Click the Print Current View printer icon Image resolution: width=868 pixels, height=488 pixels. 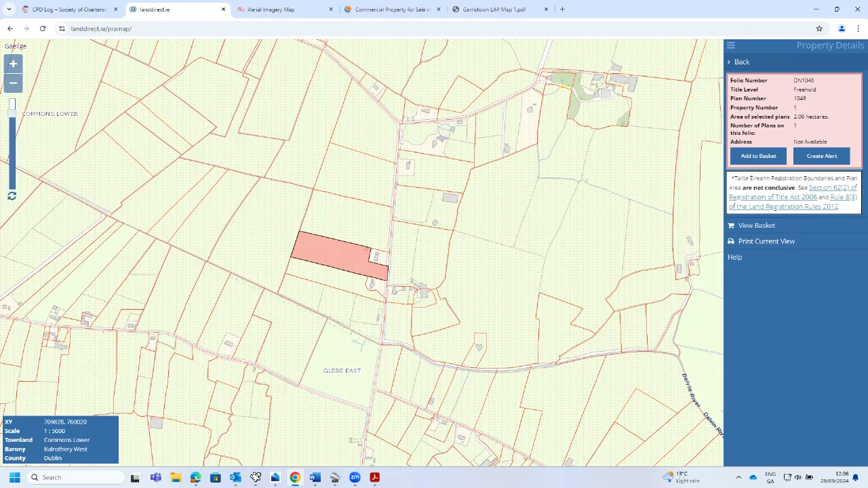tap(730, 241)
